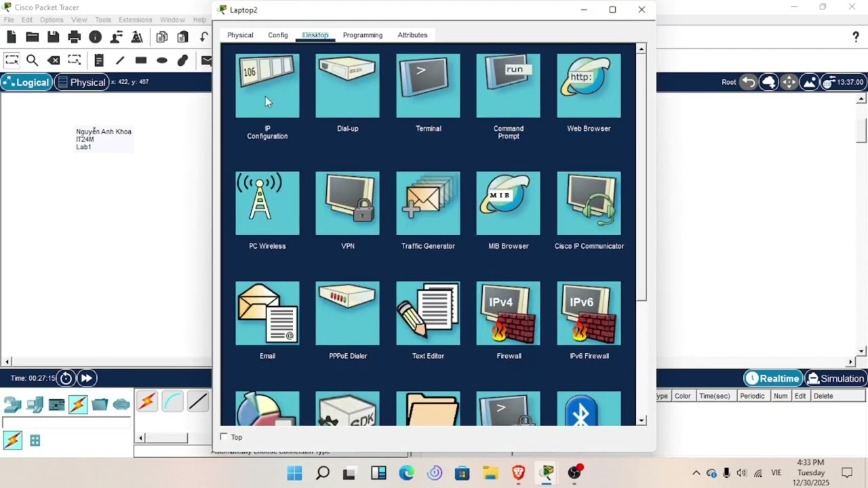
Task: Open the Web Browser app
Action: (589, 86)
